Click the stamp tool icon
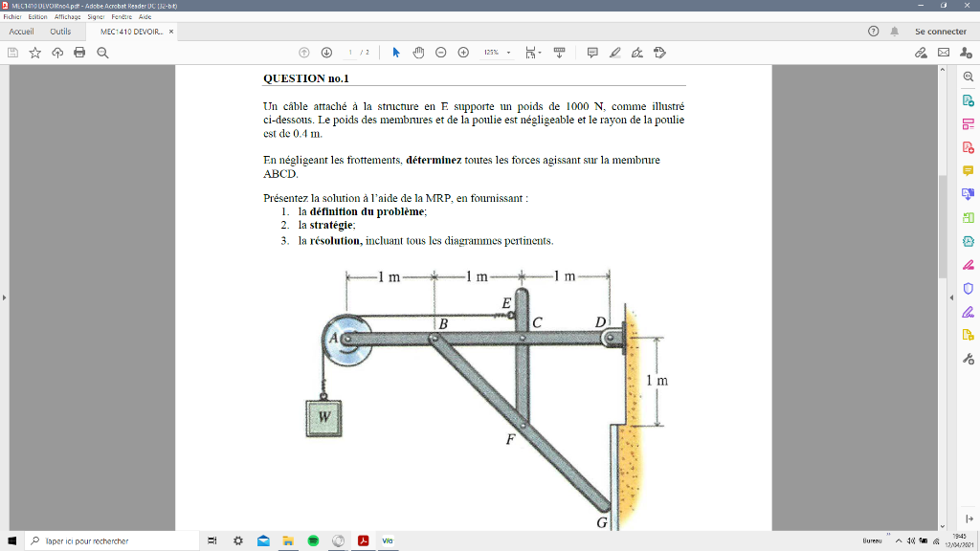Screen dimensions: 980x551 pos(659,53)
